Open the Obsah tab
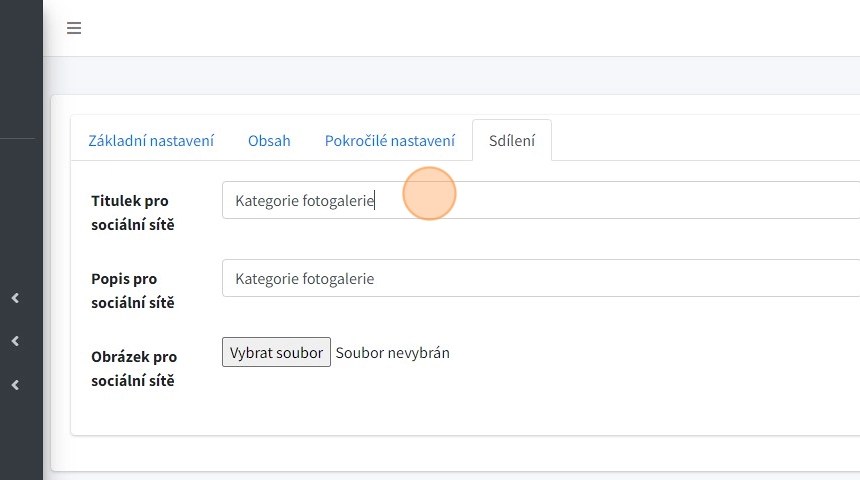 point(269,140)
